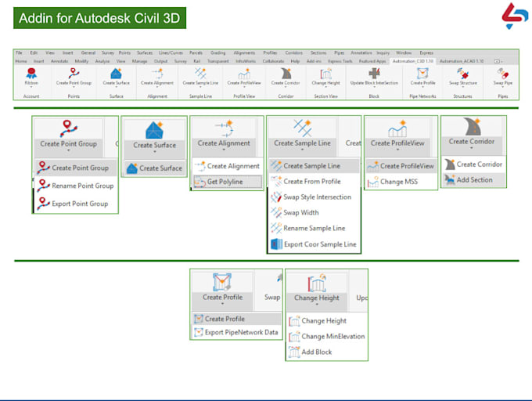Choose Create Profile entry in dropdown list
The height and width of the screenshot is (401, 532).
[237, 319]
